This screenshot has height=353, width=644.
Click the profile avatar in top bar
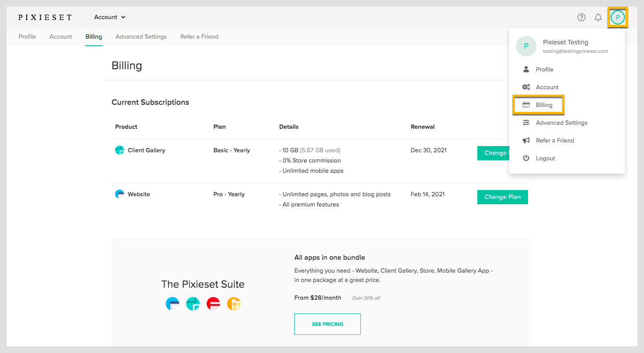coord(618,17)
